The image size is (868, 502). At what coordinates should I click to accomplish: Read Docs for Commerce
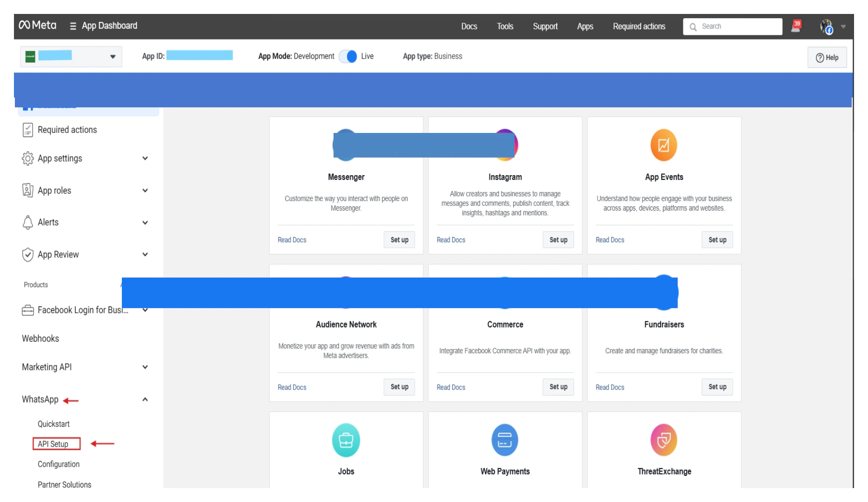pyautogui.click(x=451, y=387)
